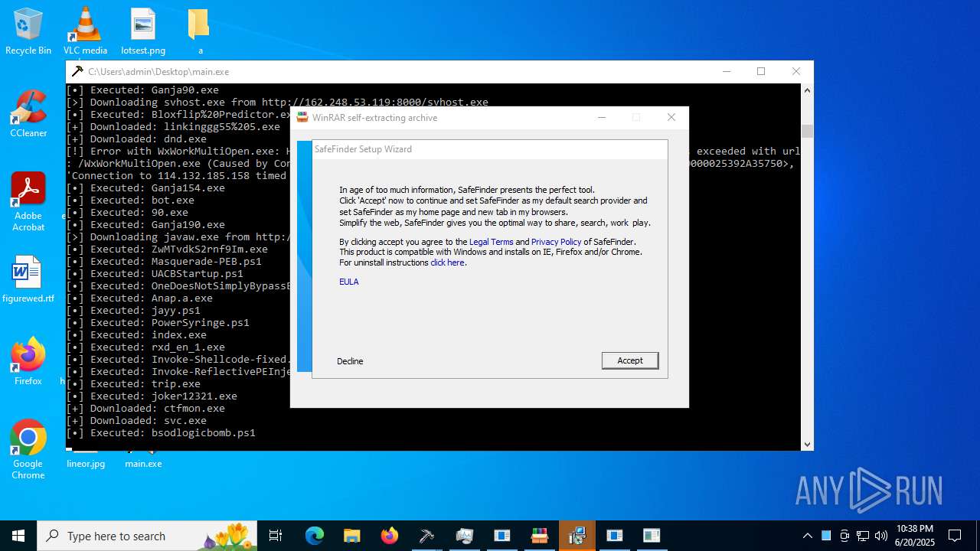Click the 'SafeFinder Setup Wizard' heading
The height and width of the screenshot is (551, 980).
click(363, 149)
